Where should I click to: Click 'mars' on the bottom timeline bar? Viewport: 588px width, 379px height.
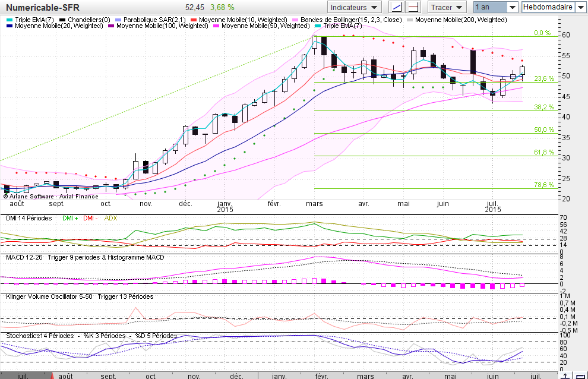(x=365, y=376)
